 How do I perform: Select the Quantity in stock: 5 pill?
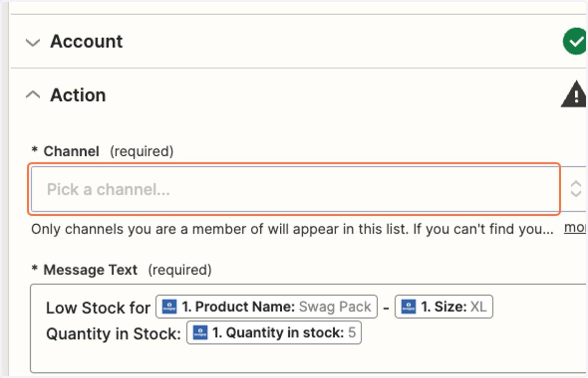[x=274, y=333]
